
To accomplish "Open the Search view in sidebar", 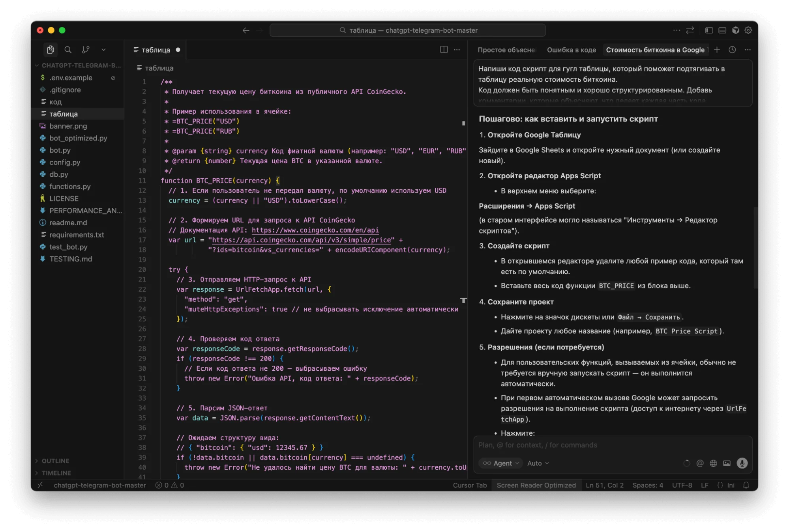I will [x=68, y=50].
